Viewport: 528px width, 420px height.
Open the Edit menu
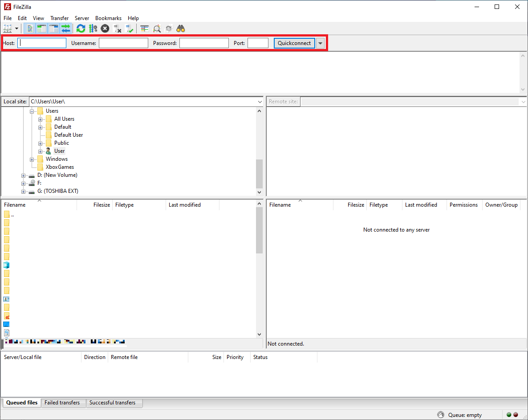point(22,18)
